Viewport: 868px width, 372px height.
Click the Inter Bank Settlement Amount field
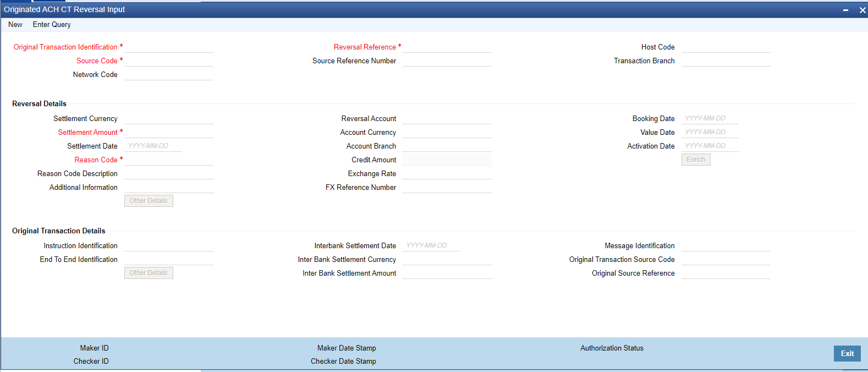[447, 273]
